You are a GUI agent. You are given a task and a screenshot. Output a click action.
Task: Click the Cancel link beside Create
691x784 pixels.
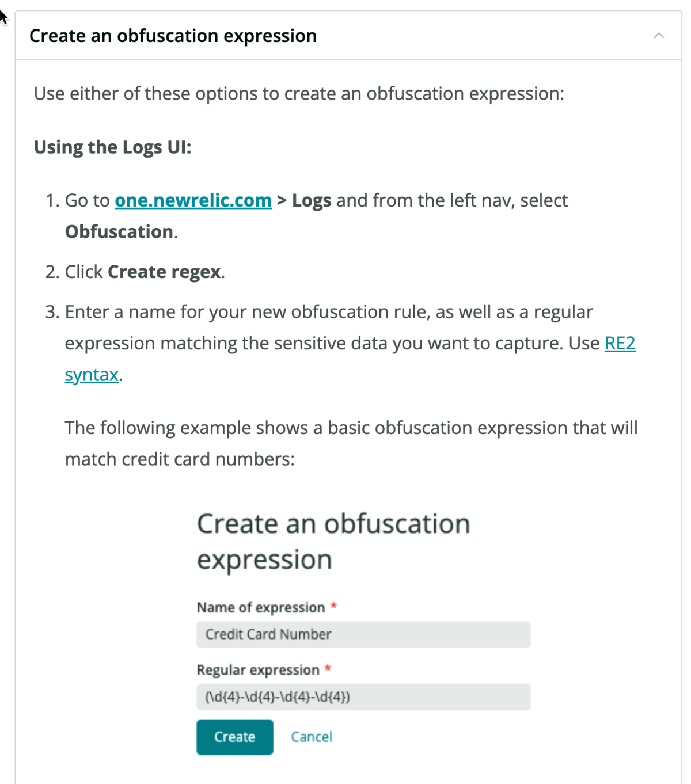coord(311,737)
